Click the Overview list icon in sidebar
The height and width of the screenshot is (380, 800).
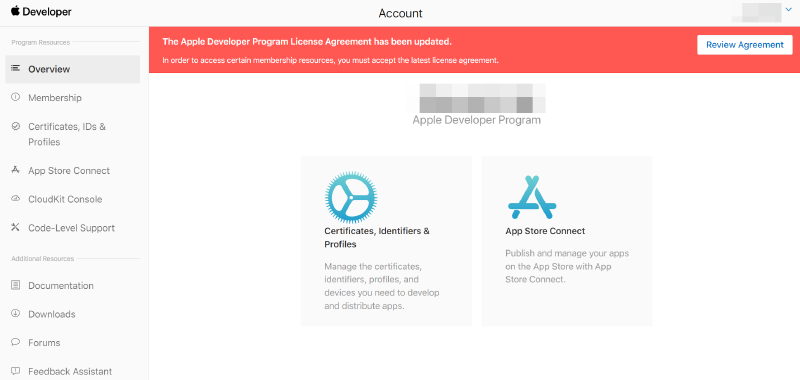click(15, 68)
